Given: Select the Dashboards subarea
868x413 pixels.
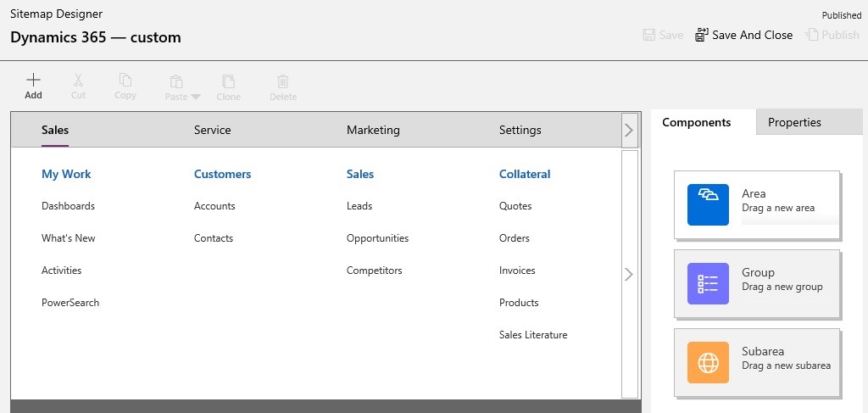Looking at the screenshot, I should (68, 206).
